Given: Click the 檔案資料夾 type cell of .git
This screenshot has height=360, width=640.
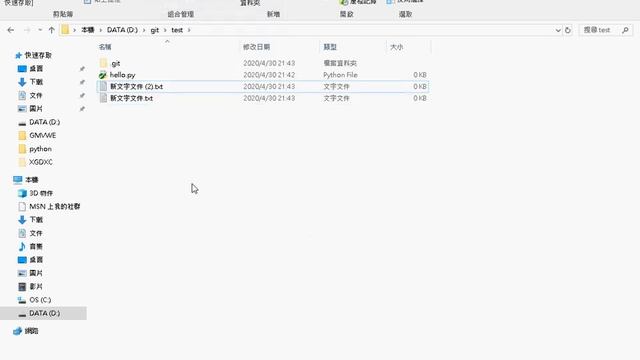Looking at the screenshot, I should [340, 63].
